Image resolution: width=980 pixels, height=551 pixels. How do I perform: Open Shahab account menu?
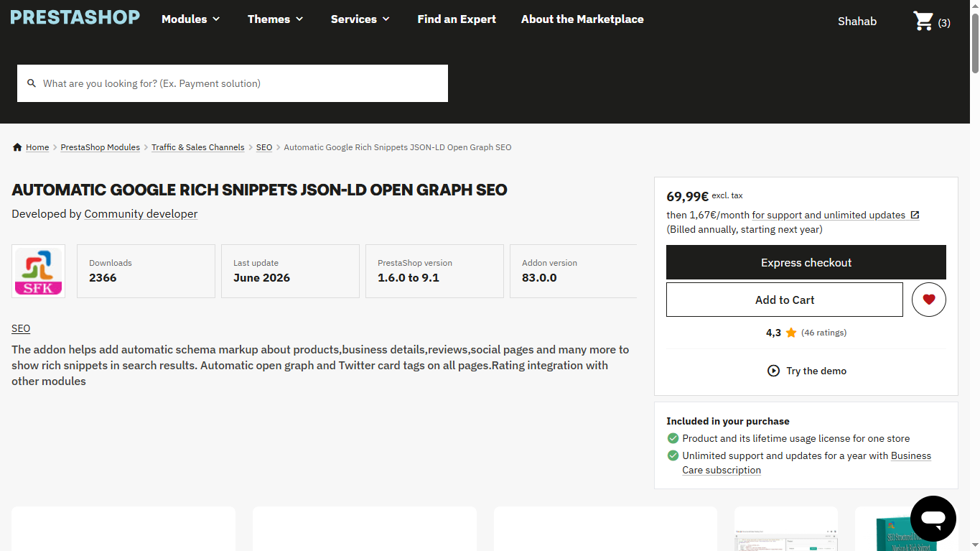pos(857,22)
